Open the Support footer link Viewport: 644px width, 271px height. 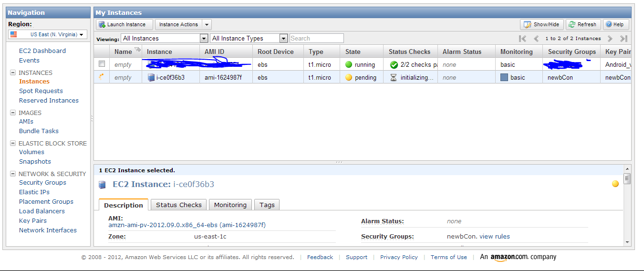[x=356, y=257]
